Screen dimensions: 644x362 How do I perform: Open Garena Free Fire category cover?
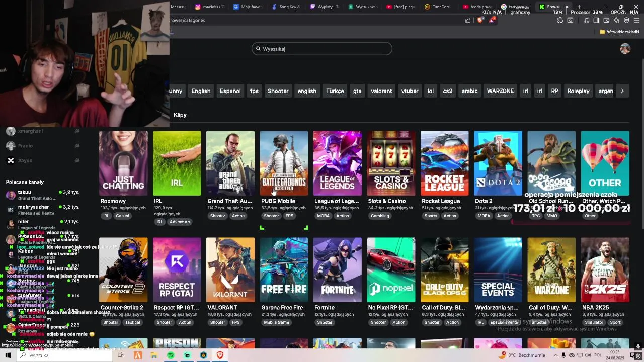click(284, 270)
